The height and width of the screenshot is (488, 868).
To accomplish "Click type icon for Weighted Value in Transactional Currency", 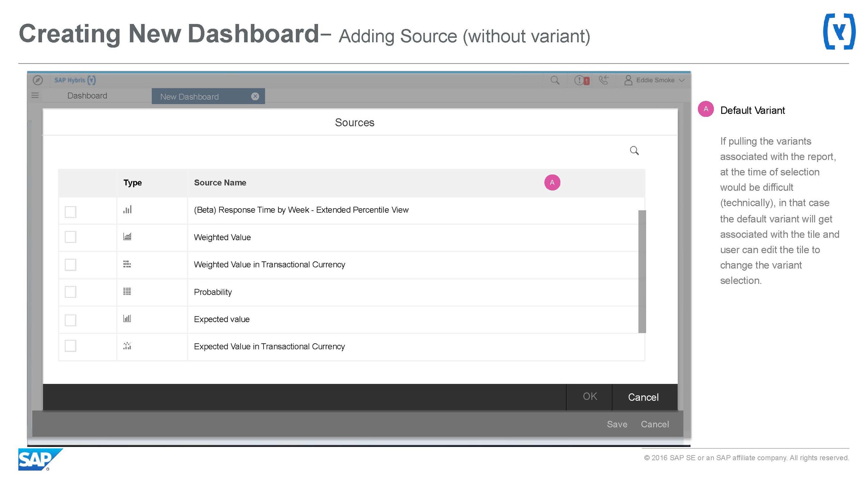I will coord(127,264).
